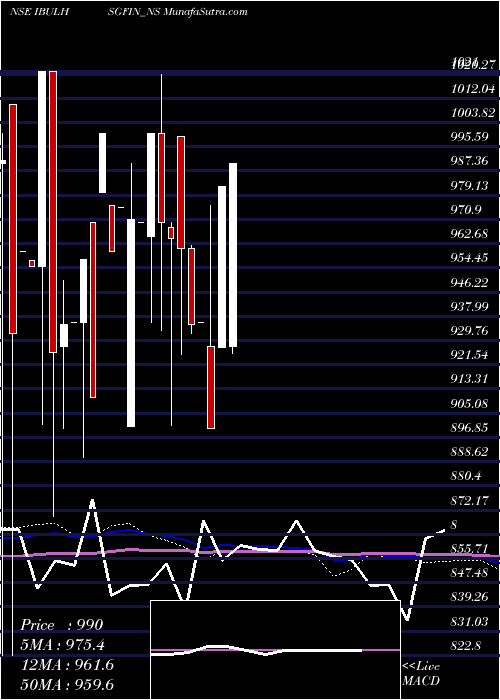The image size is (500, 700).
Task: Select the 987.36 price axis label
Action: tap(470, 161)
